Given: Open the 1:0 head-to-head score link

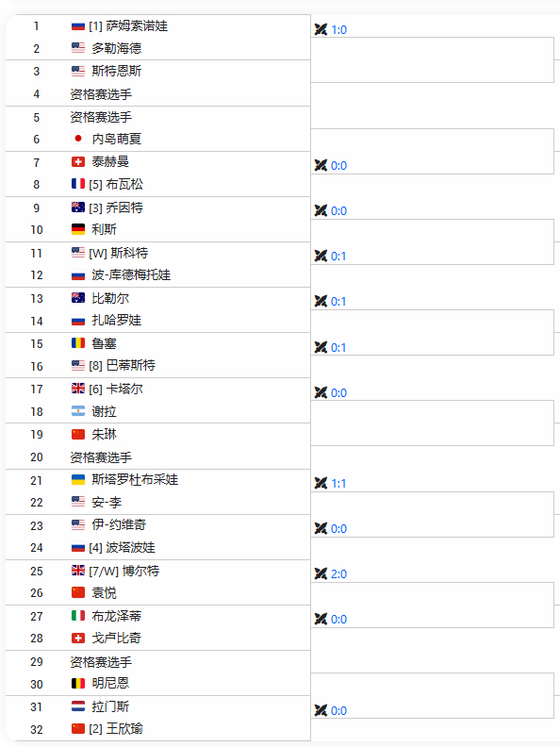Looking at the screenshot, I should [338, 30].
